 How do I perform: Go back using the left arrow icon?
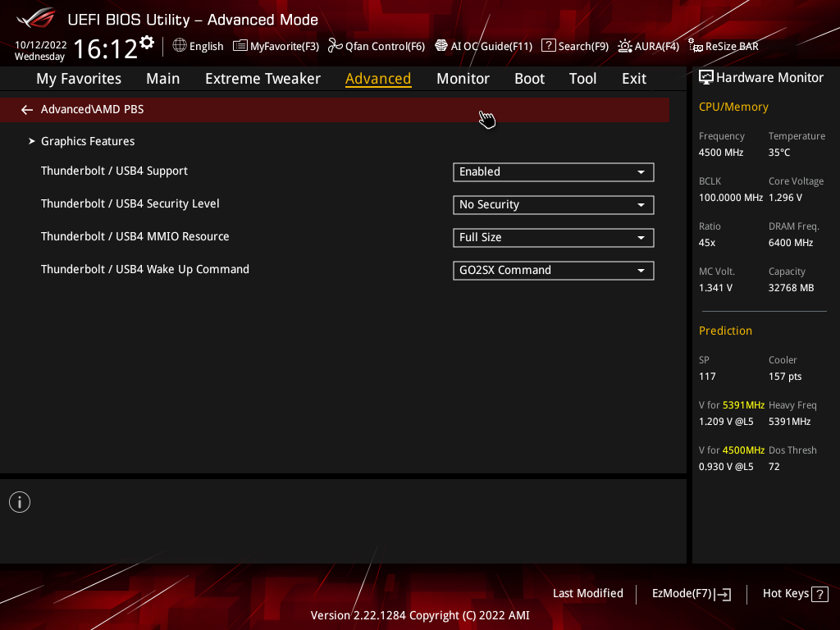point(27,110)
